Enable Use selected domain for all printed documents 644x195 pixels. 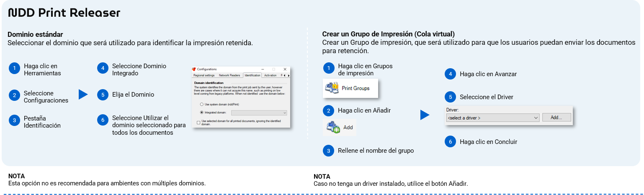(x=198, y=122)
